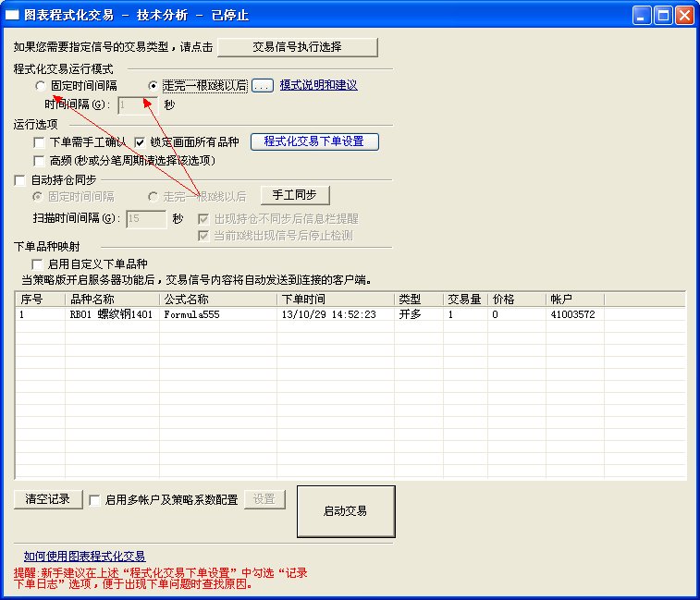Click the large 启动交易 button
The width and height of the screenshot is (700, 600).
[345, 511]
